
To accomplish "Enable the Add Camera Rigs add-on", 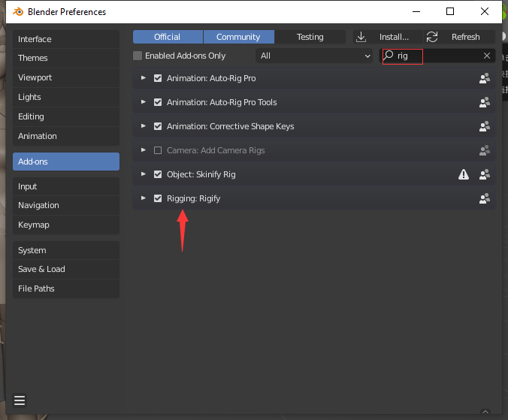I will [158, 150].
